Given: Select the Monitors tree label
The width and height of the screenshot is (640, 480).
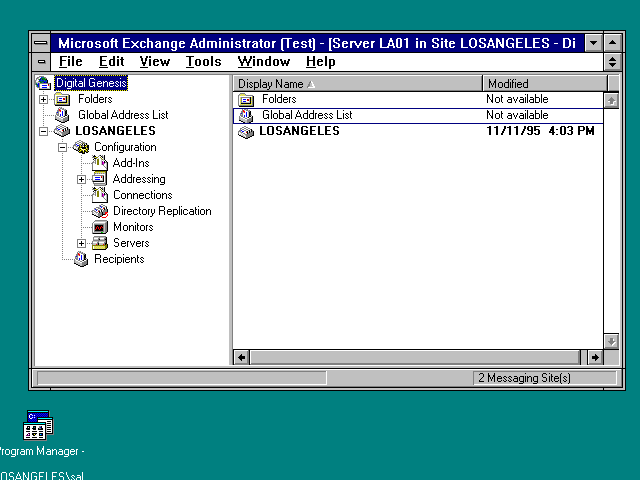Looking at the screenshot, I should tap(133, 227).
